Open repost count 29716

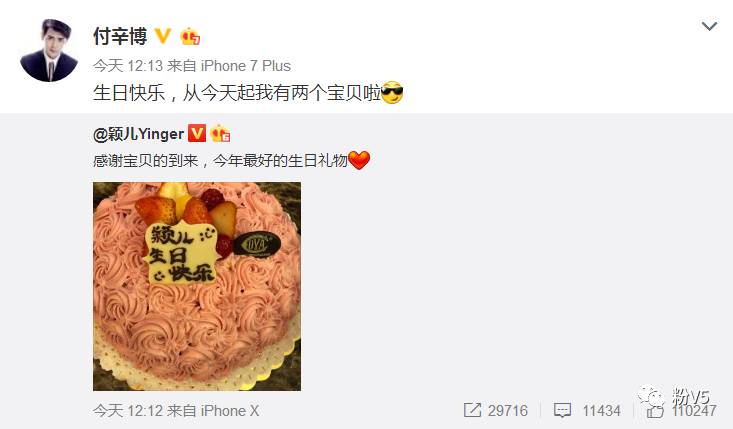click(508, 411)
